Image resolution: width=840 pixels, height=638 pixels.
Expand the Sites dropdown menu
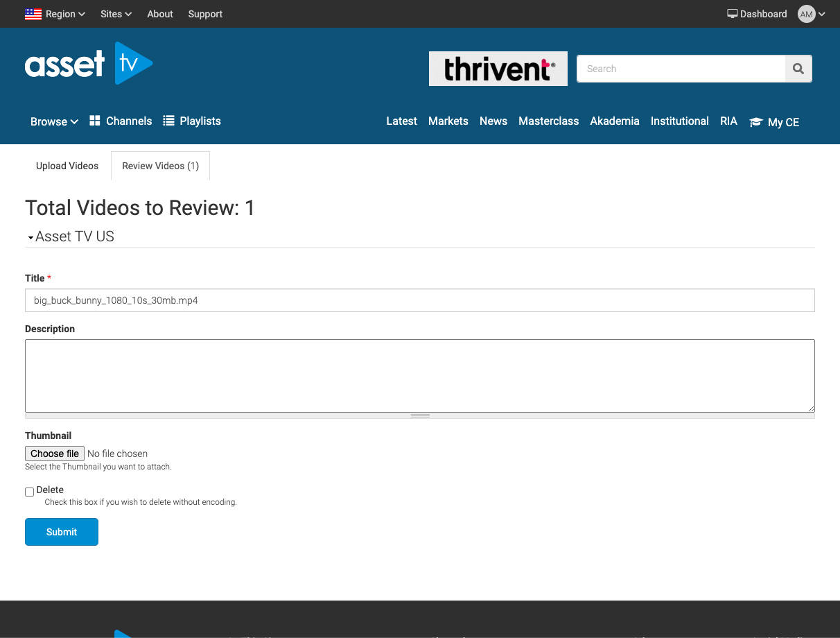[x=116, y=14]
